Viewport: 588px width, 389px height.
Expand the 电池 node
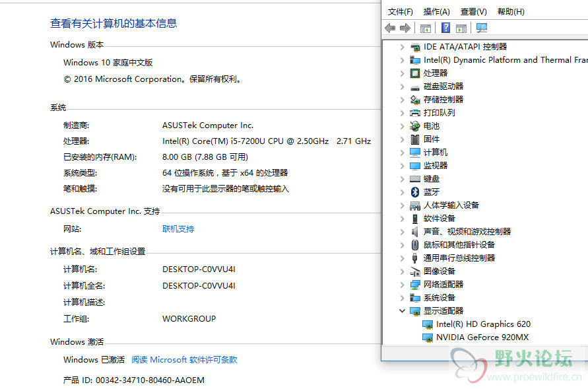402,126
